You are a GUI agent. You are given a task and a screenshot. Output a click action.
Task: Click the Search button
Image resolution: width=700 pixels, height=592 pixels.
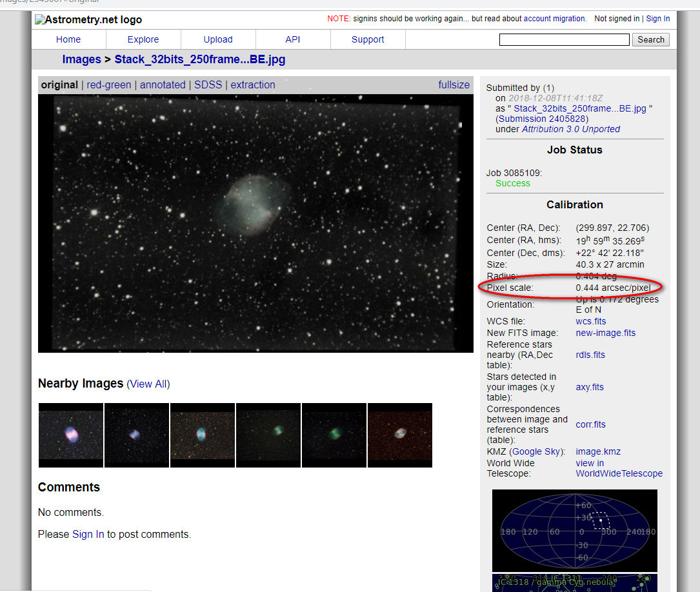point(650,40)
